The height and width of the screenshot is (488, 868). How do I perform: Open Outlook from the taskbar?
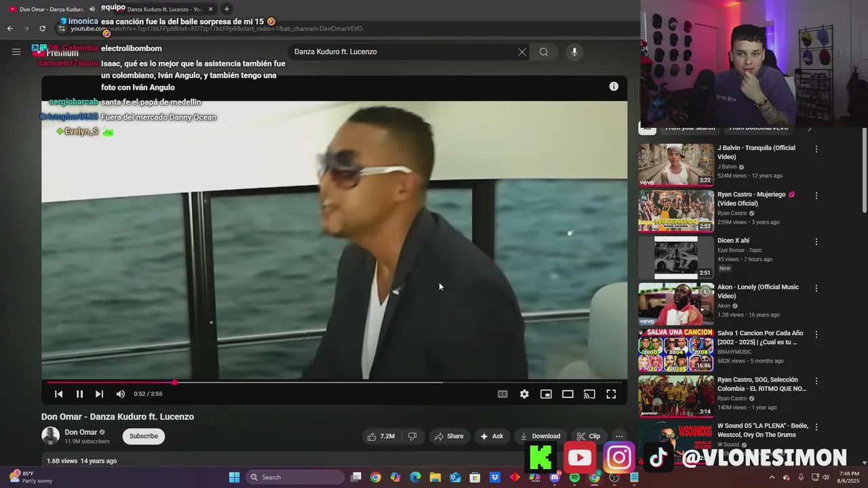[x=455, y=477]
